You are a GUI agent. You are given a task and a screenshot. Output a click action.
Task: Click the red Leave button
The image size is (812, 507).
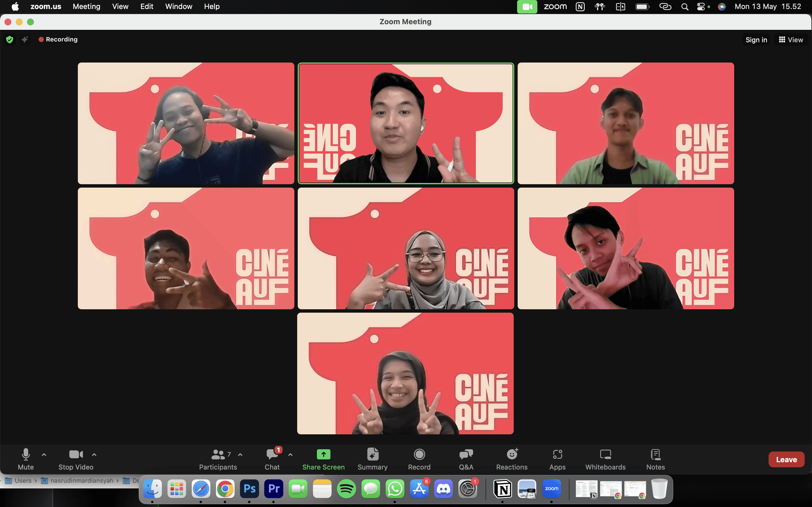[786, 459]
